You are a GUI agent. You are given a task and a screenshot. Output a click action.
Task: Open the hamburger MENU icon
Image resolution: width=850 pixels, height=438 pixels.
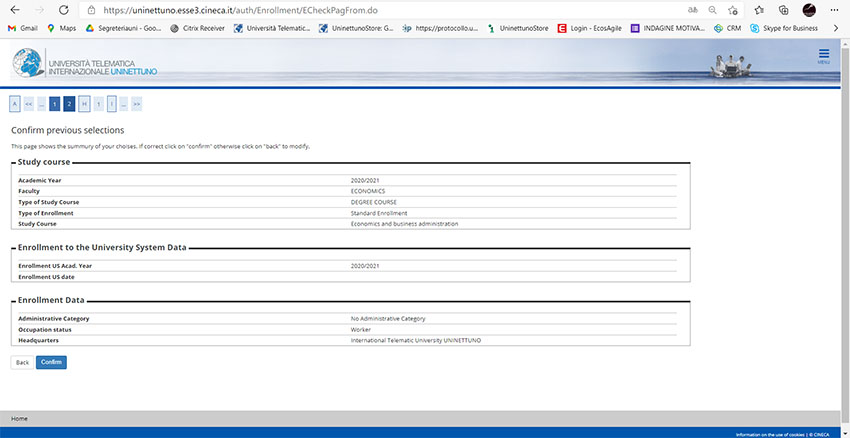coord(823,56)
